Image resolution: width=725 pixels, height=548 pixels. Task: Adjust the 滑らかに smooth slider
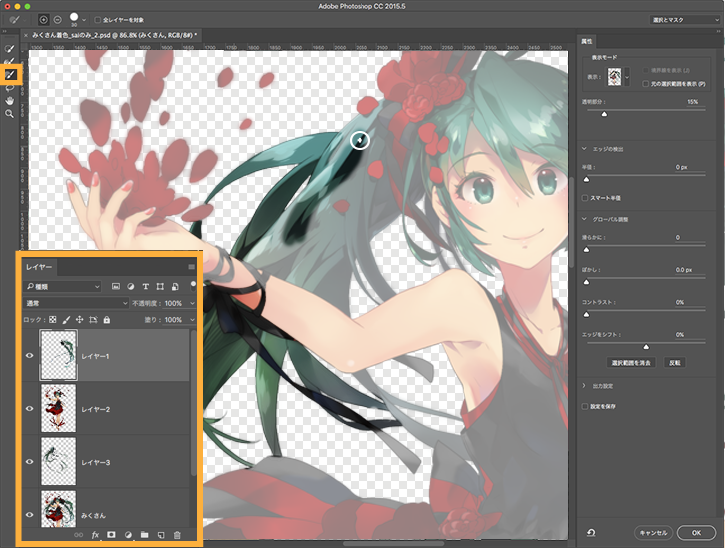[x=586, y=249]
